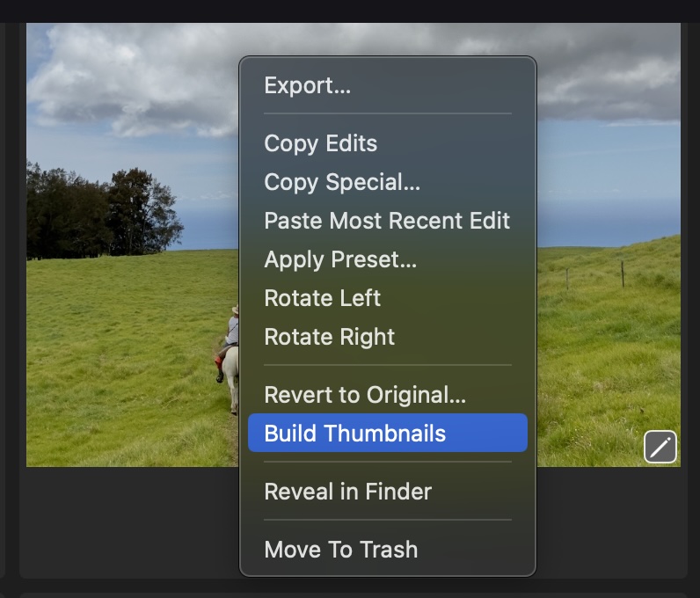Click the edited pencil badge icon
This screenshot has width=700, height=598.
(660, 447)
